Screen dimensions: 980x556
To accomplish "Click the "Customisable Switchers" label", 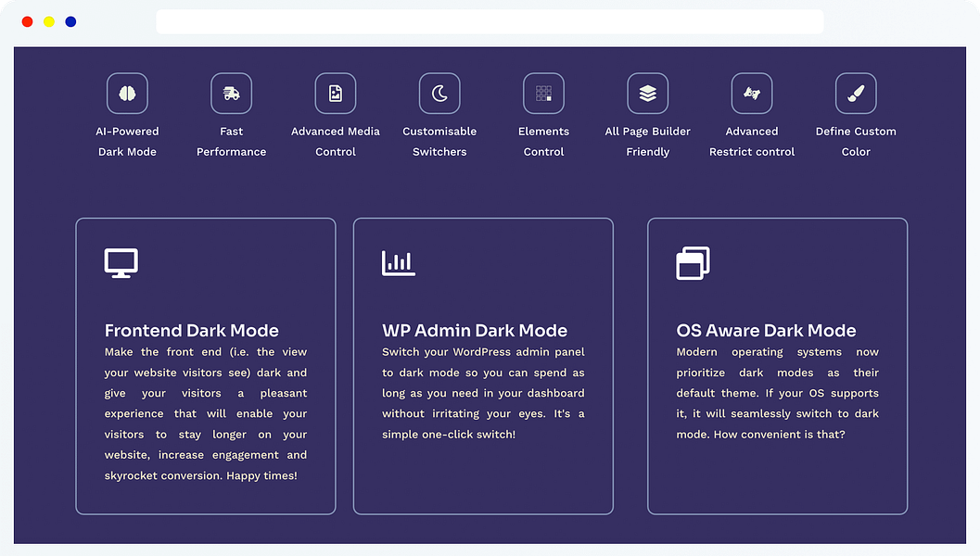I will 439,141.
